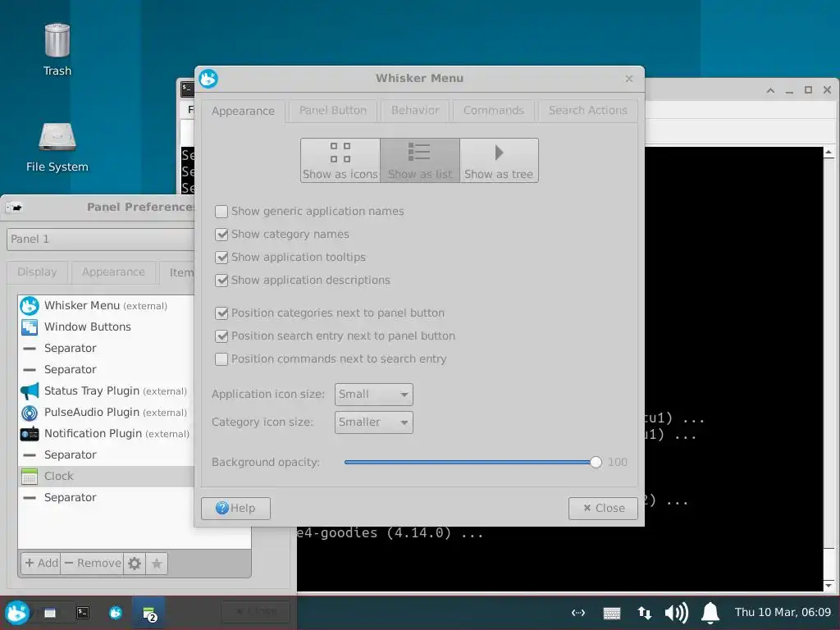
Task: Click the taskbar Whisker settings window button
Action: (115, 612)
